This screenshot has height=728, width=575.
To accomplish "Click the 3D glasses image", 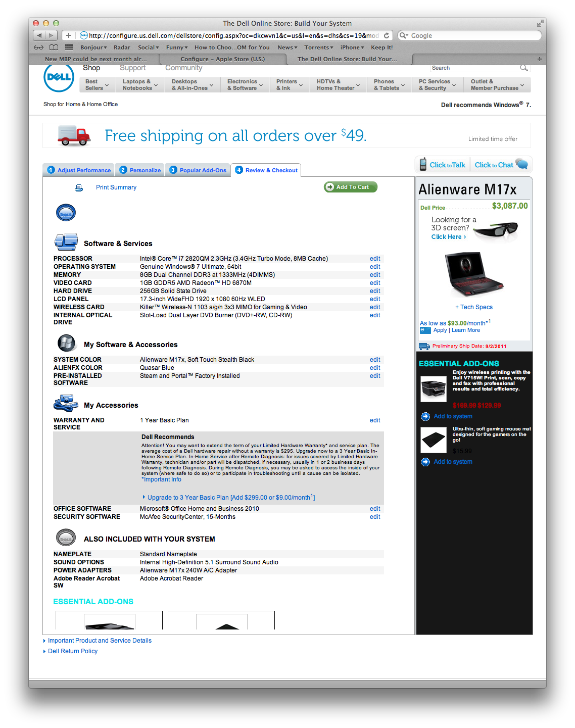I will (x=496, y=230).
